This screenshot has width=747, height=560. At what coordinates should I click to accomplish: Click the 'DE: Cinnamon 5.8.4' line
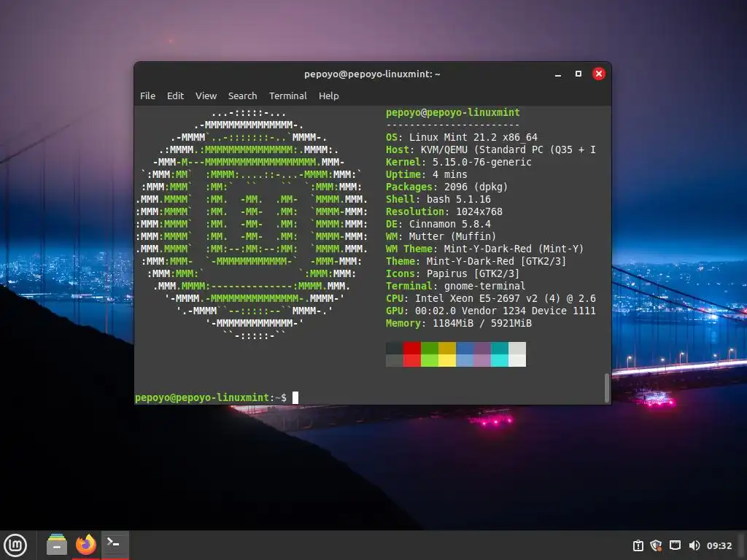(438, 224)
